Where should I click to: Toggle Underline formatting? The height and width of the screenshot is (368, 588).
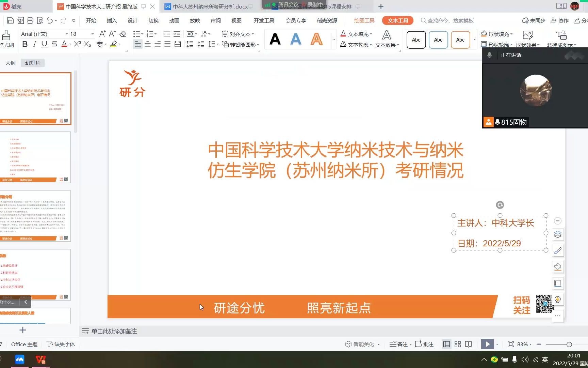tap(44, 44)
